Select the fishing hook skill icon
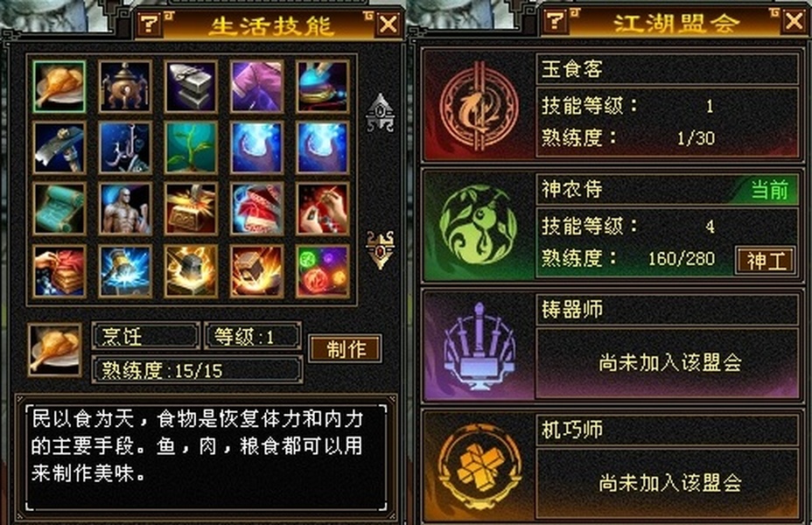Viewport: 812px width, 525px height. point(125,148)
